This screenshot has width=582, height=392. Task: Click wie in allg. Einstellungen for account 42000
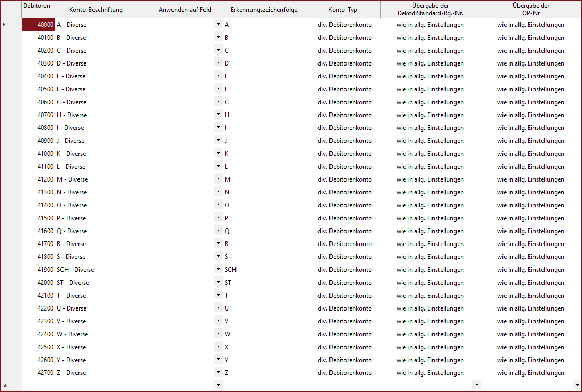coord(431,282)
